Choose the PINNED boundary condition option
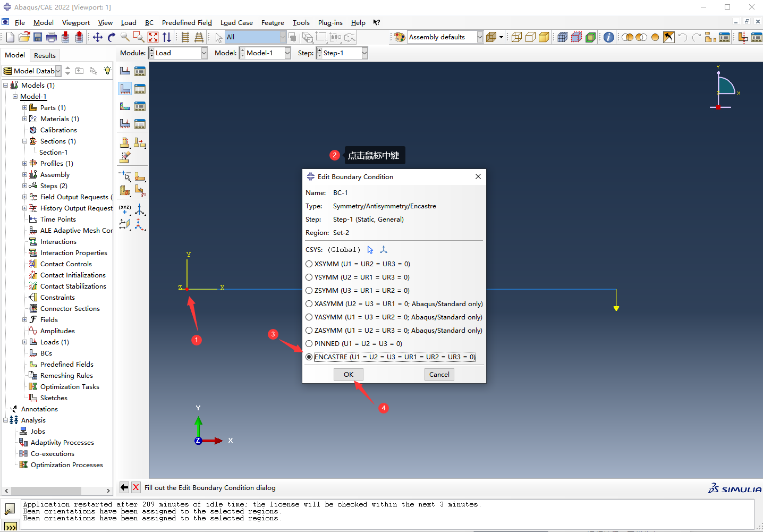The image size is (763, 532). [x=309, y=344]
